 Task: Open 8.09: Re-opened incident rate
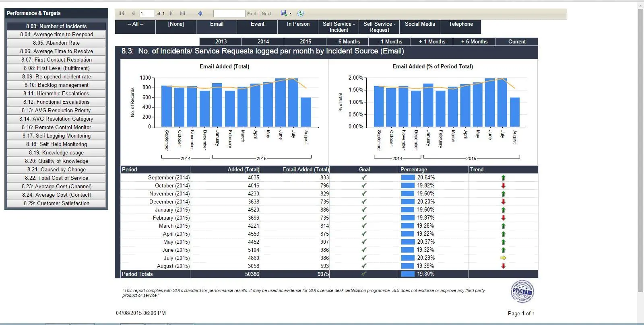pos(56,77)
